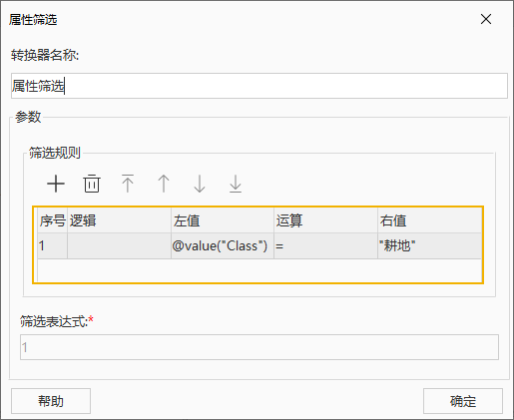
Task: Edit the "耕地" right value cell
Action: 429,246
